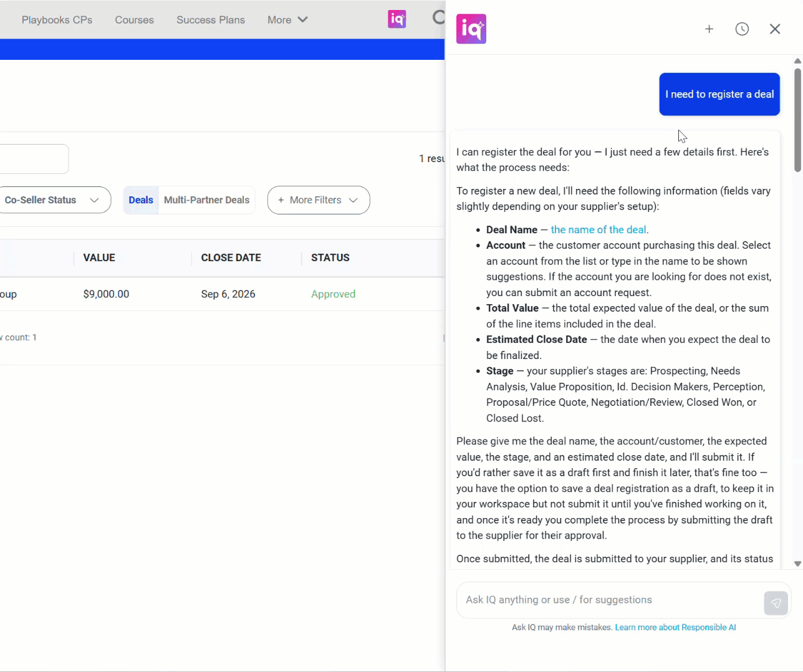803x672 pixels.
Task: Click the $9,000.00 value cell
Action: [106, 294]
